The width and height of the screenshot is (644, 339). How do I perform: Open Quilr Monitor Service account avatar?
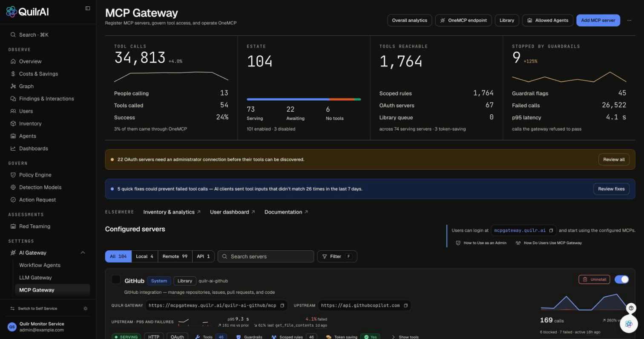[x=12, y=327]
